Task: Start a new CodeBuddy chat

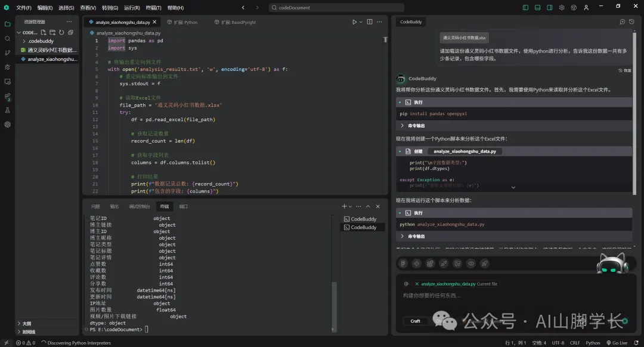Action: click(622, 22)
